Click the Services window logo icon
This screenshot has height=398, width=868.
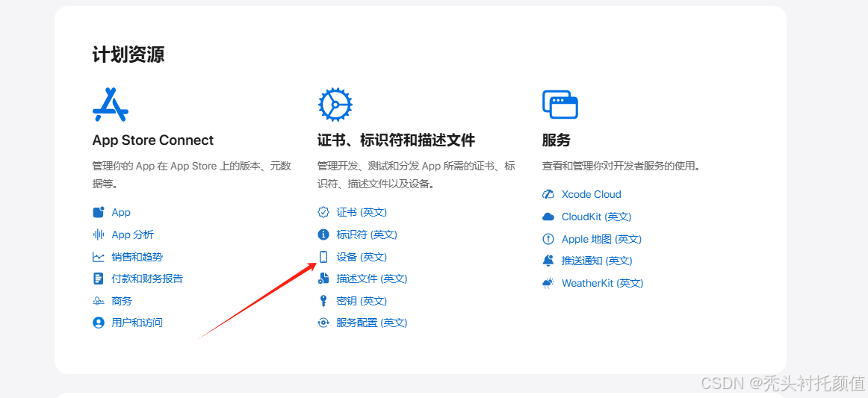coord(560,105)
